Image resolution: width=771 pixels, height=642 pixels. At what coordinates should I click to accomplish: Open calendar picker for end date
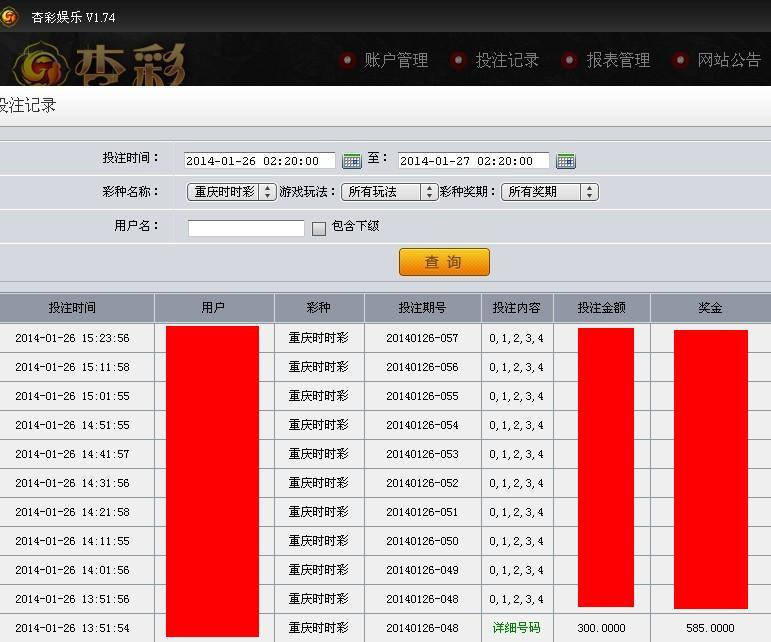coord(565,161)
